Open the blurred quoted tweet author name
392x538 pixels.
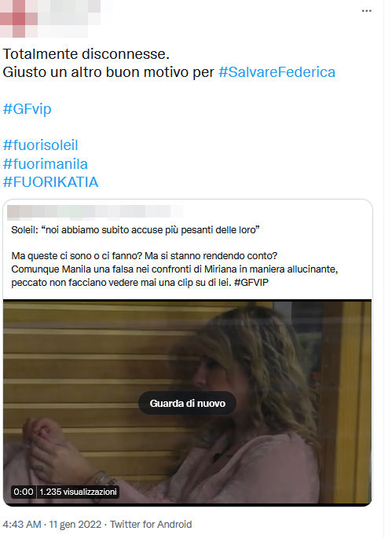pos(95,212)
